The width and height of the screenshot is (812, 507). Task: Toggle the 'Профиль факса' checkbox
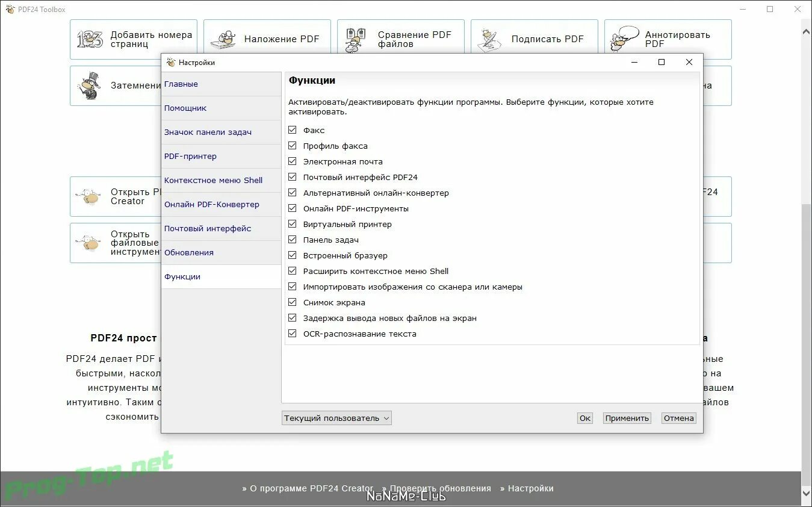tap(293, 146)
